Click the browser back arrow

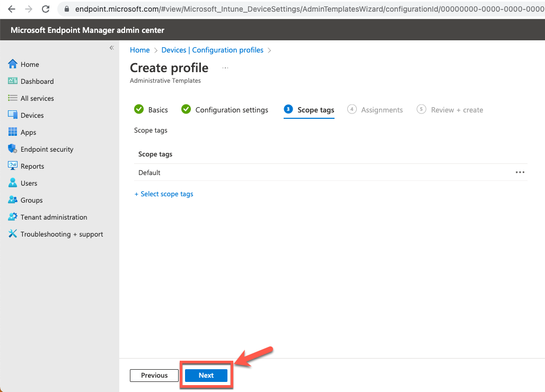[x=12, y=9]
